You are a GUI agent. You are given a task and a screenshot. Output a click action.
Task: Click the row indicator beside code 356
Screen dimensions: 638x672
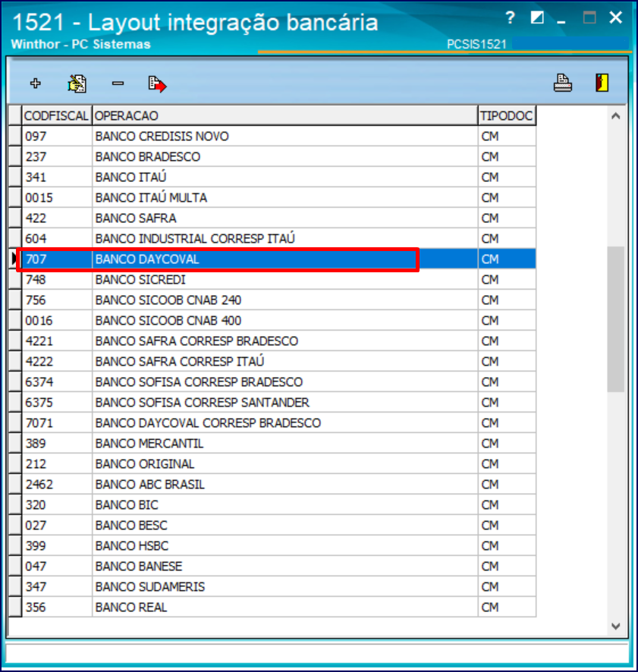click(15, 608)
